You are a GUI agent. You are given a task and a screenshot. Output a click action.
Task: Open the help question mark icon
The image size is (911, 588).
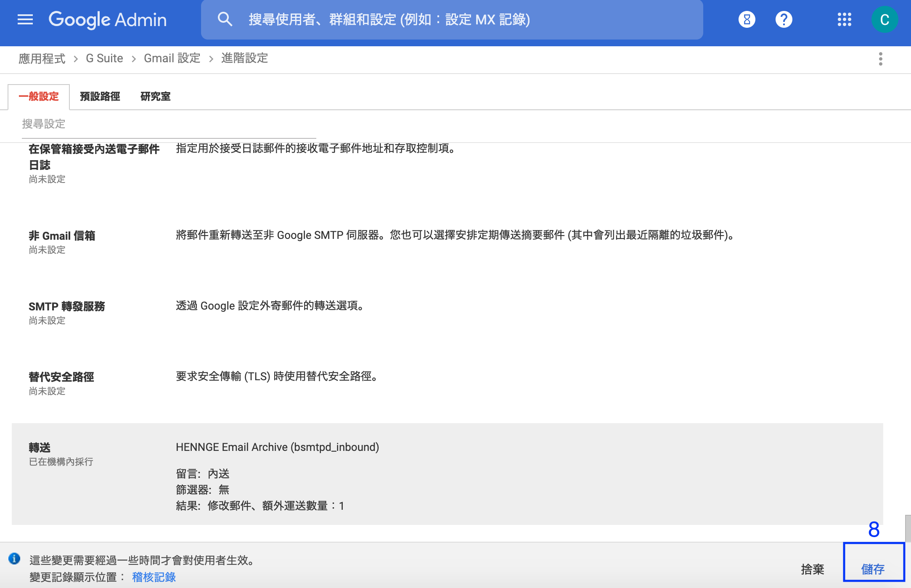point(784,19)
